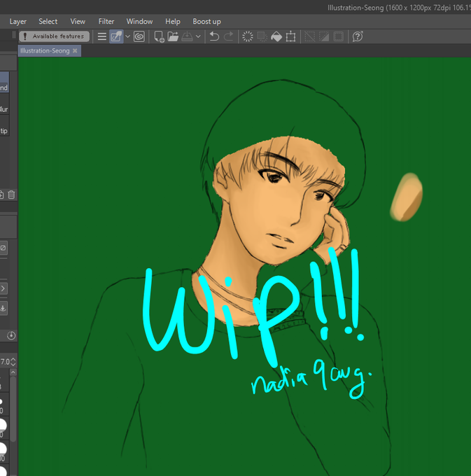Click the Available features button
The height and width of the screenshot is (476, 471).
pos(55,36)
